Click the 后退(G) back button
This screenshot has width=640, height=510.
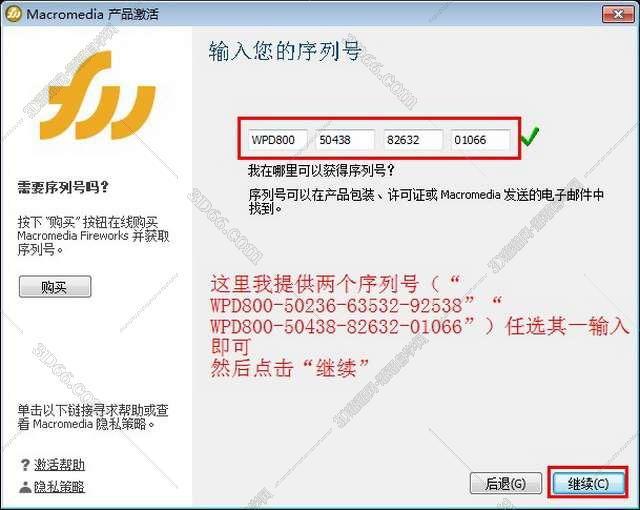tap(505, 483)
